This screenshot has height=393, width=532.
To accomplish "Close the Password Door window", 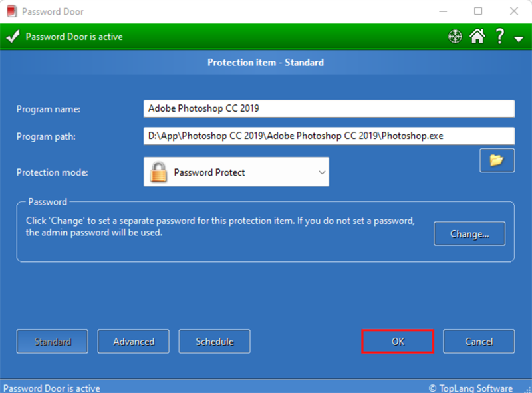I will click(x=514, y=11).
